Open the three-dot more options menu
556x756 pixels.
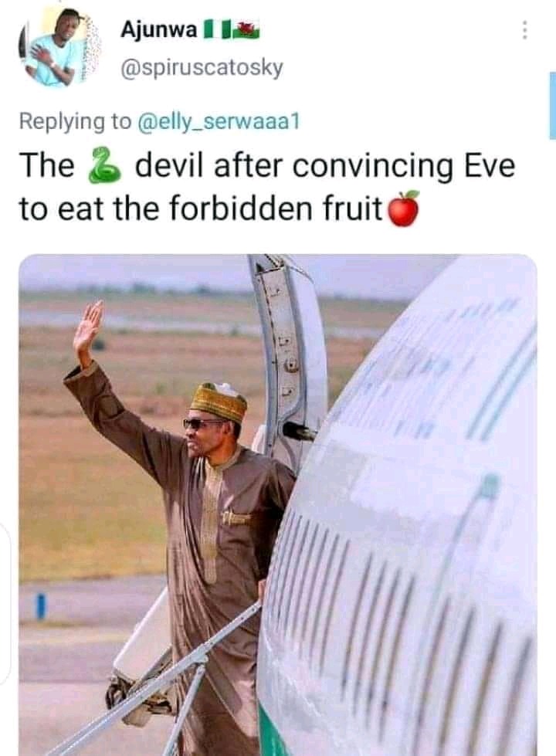(x=525, y=30)
